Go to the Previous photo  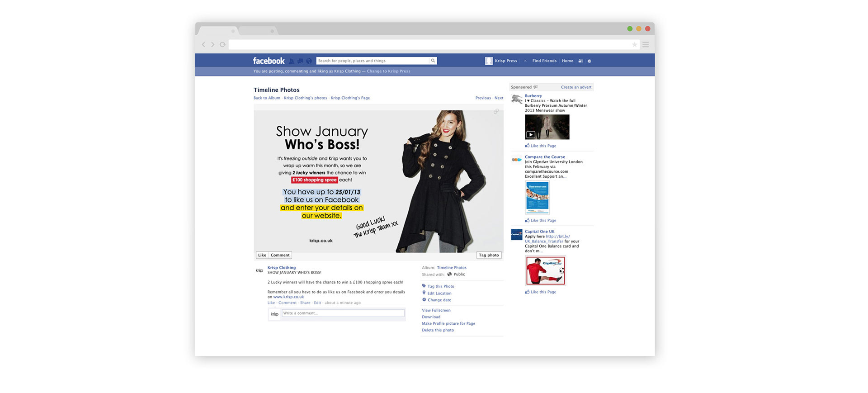pos(483,98)
